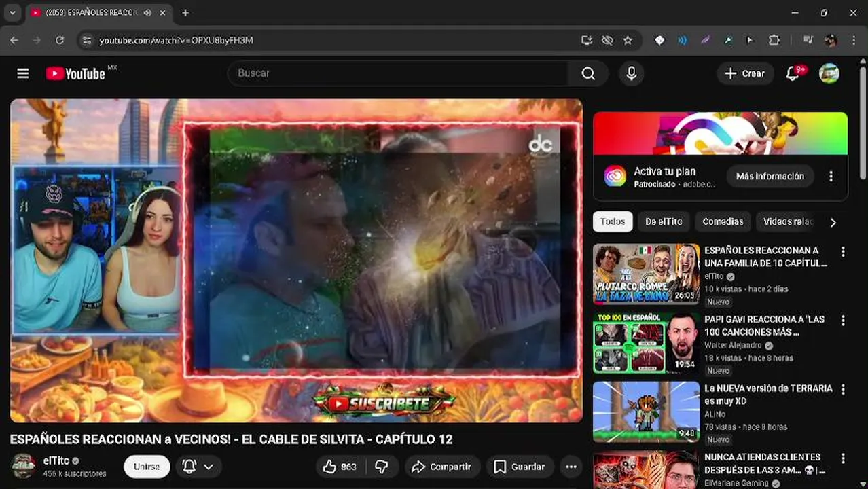Open the Extensions puzzle icon

pos(774,40)
